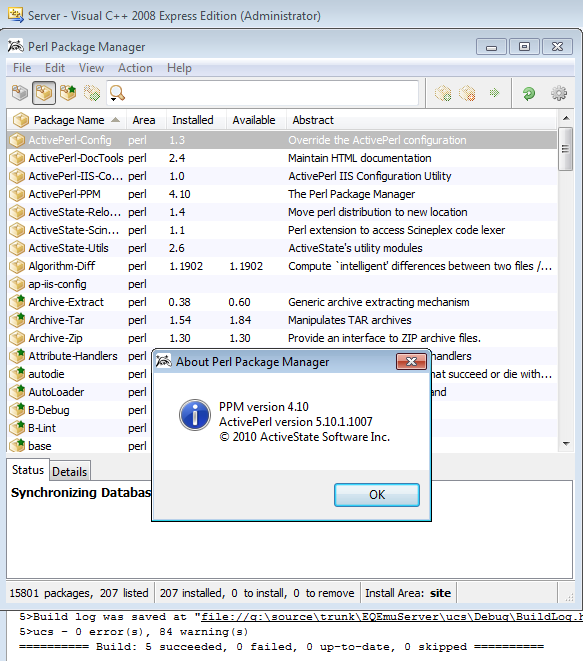Open the File menu
The height and width of the screenshot is (661, 583).
pyautogui.click(x=22, y=68)
